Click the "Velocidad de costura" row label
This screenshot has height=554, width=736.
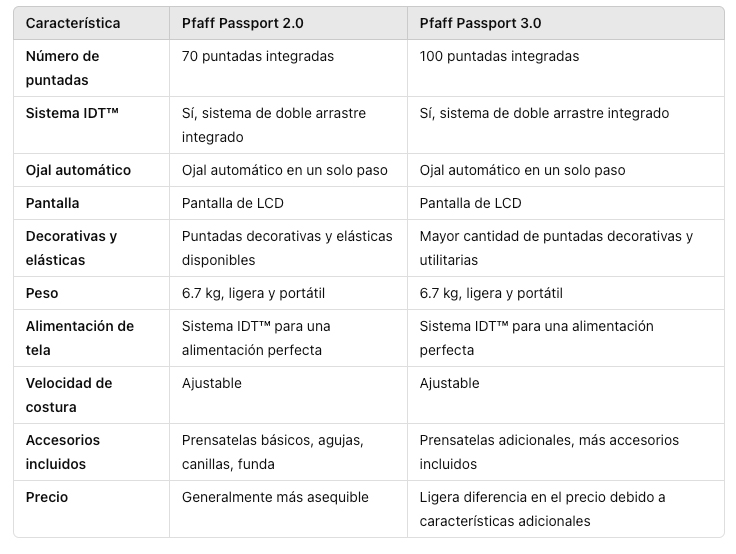68,395
